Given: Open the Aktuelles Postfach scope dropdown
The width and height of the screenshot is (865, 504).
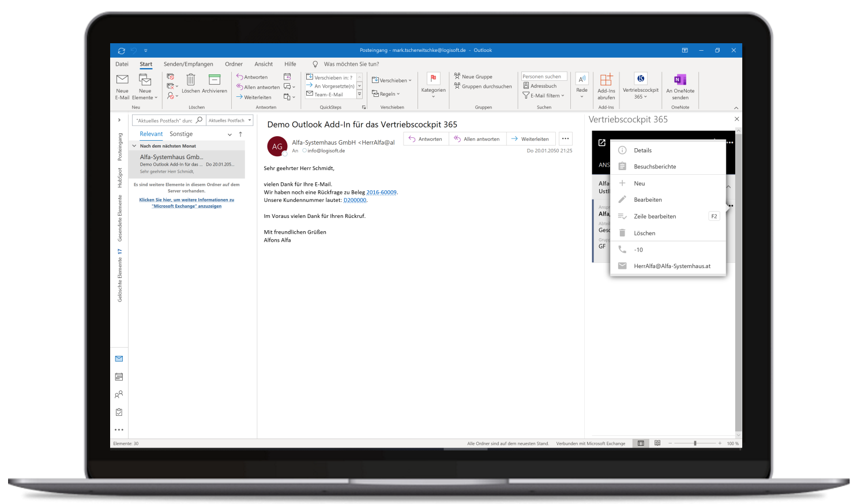Looking at the screenshot, I should [230, 121].
